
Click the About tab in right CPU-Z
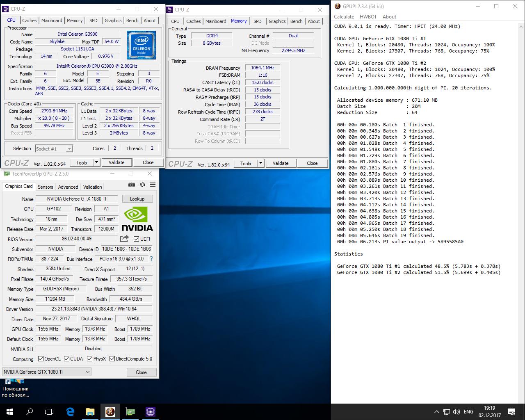314,21
